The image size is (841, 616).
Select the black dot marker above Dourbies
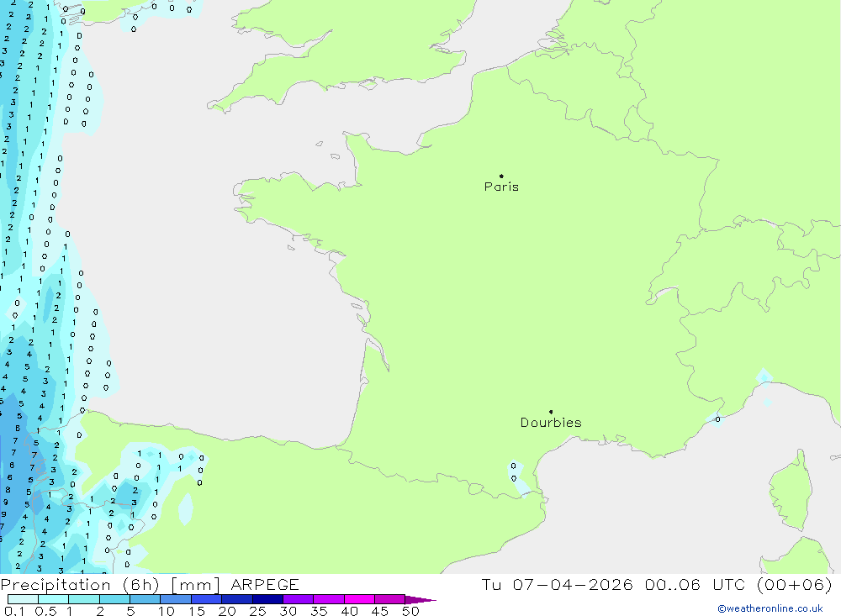551,412
